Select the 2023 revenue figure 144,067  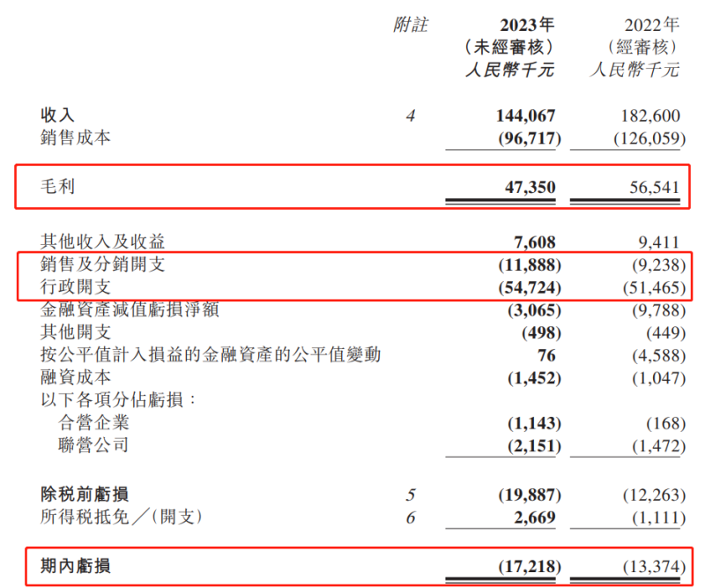[x=525, y=116]
